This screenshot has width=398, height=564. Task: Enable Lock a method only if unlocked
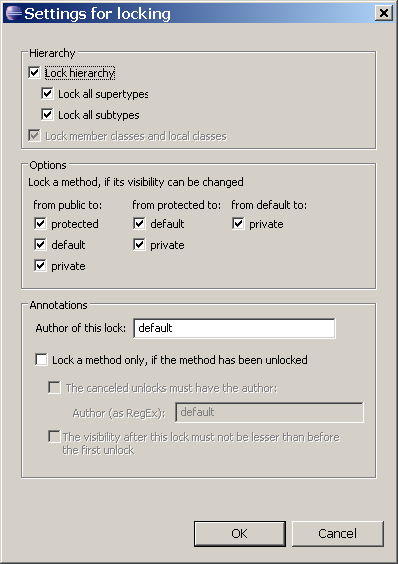click(41, 360)
